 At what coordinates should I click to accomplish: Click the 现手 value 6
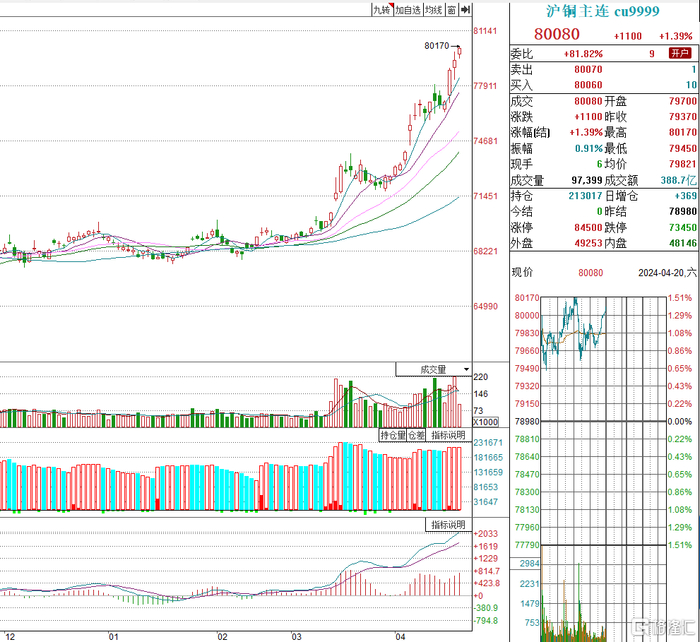600,164
